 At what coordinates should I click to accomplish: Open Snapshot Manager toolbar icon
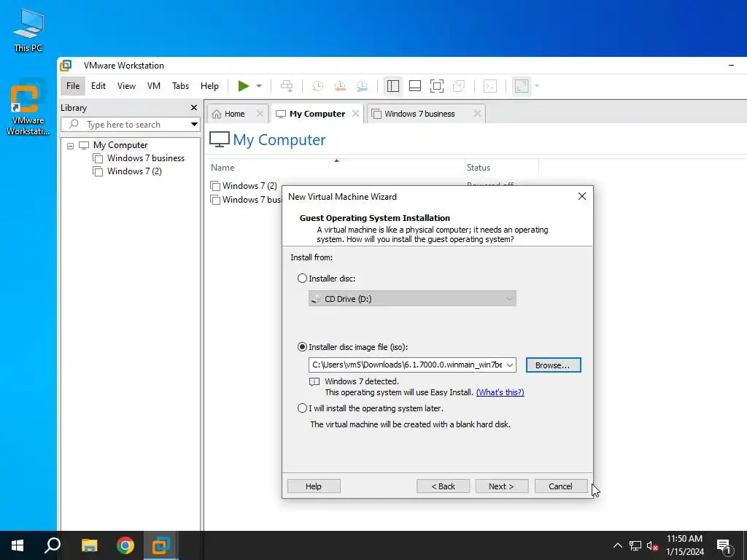(x=362, y=86)
